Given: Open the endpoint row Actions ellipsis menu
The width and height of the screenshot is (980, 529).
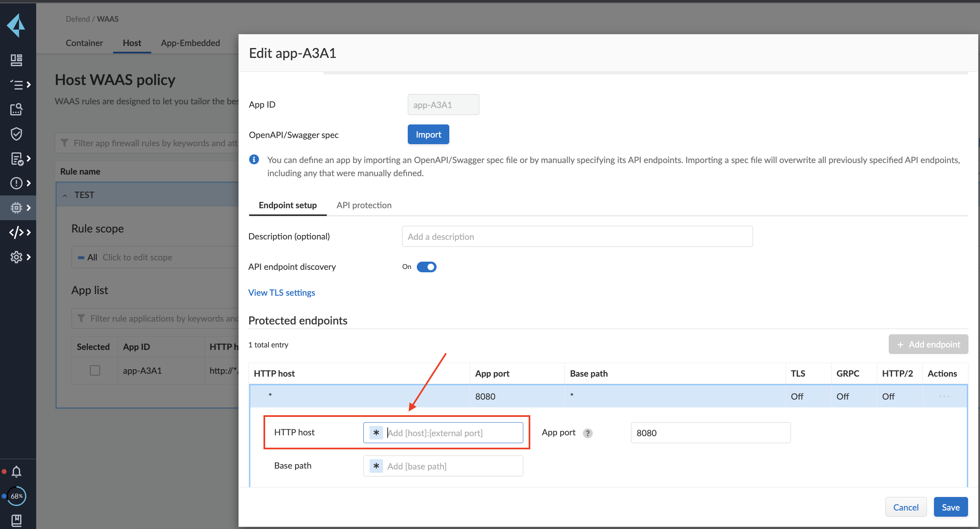Looking at the screenshot, I should (944, 396).
